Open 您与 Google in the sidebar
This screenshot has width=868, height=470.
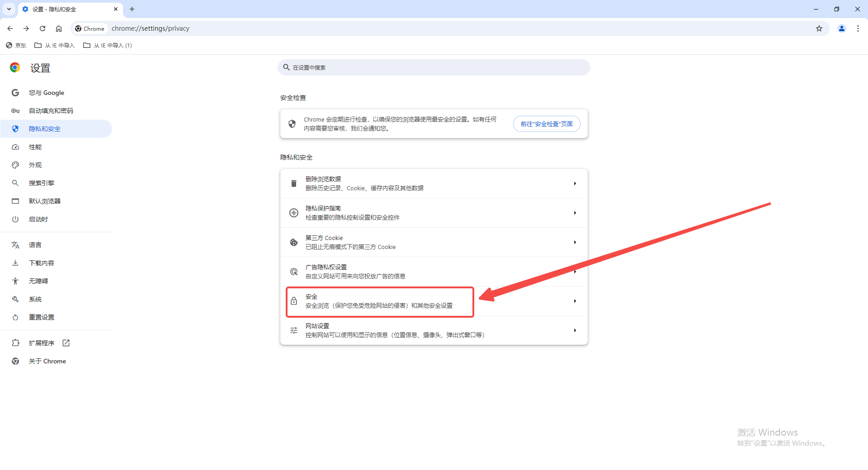(x=56, y=93)
